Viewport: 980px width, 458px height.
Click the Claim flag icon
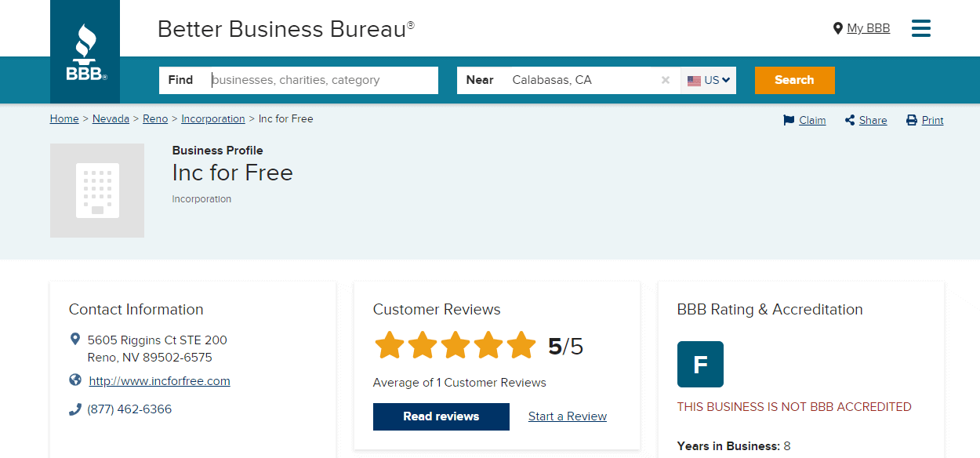tap(789, 120)
